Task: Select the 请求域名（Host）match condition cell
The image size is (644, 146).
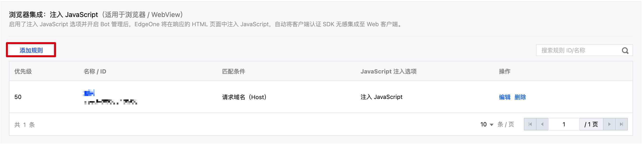Action: (x=244, y=97)
